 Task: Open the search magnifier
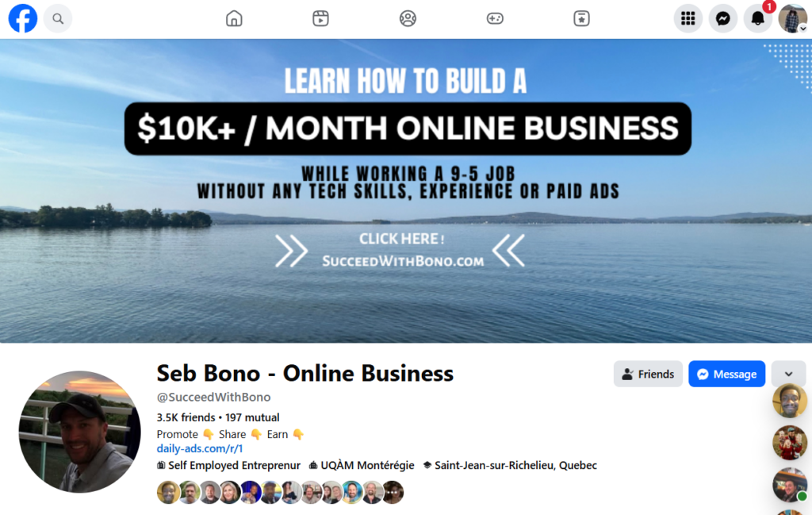point(58,17)
